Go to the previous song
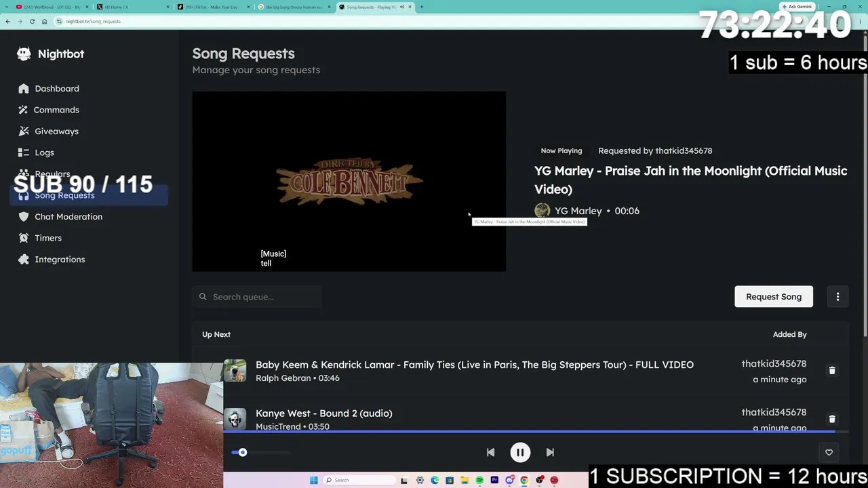Screen dimensions: 868x488 pyautogui.click(x=490, y=452)
